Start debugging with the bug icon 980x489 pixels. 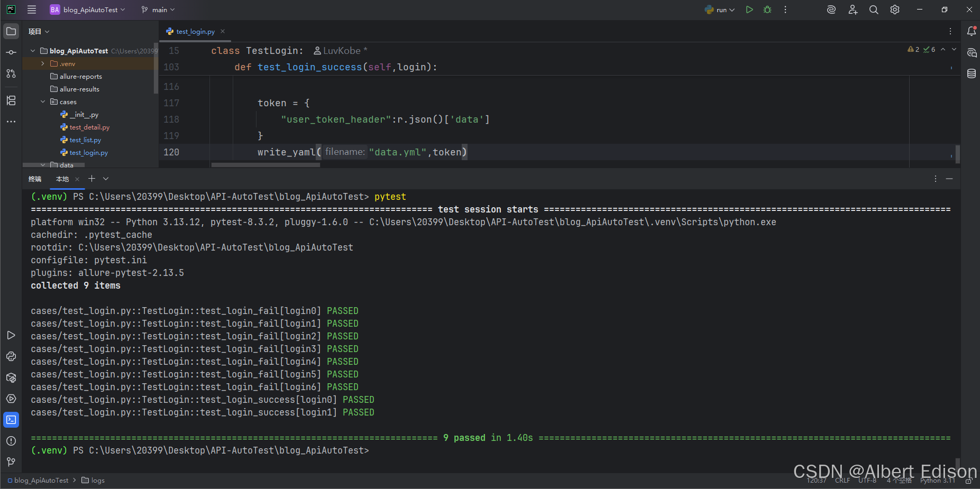[x=767, y=10]
